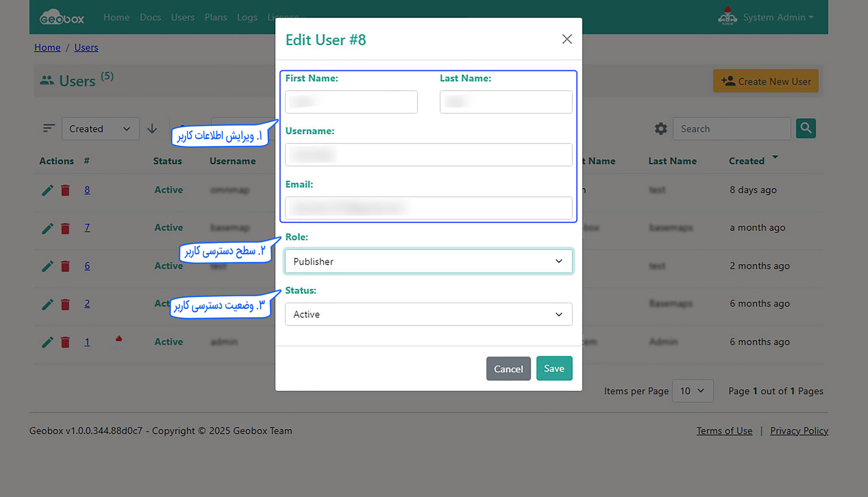Toggle the descending sort arrow icon
This screenshot has height=497, width=868.
coord(152,129)
